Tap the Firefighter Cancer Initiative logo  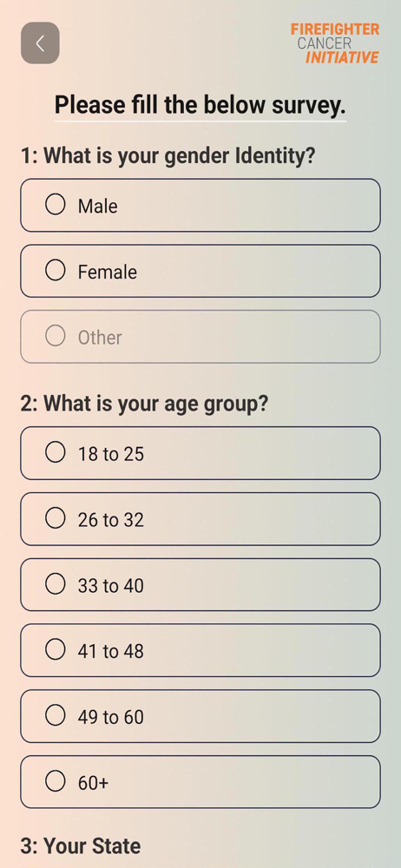click(x=335, y=43)
